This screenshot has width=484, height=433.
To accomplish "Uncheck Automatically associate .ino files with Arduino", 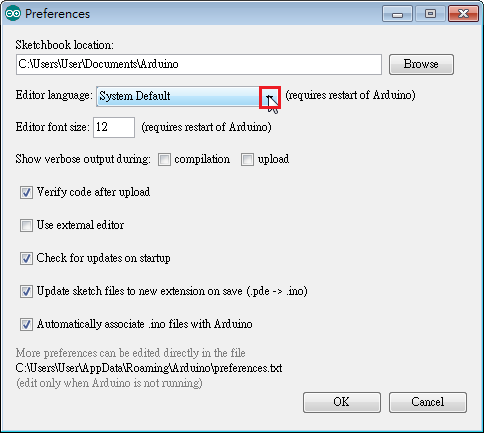I will point(26,324).
